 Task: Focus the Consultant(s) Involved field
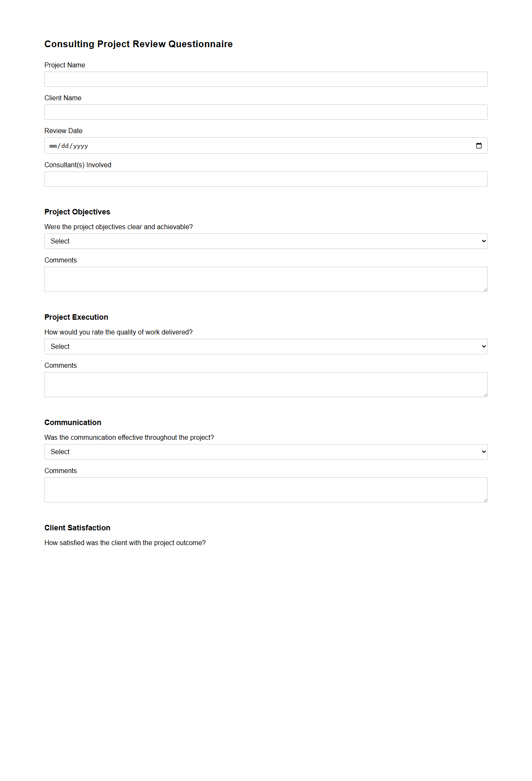click(x=265, y=179)
